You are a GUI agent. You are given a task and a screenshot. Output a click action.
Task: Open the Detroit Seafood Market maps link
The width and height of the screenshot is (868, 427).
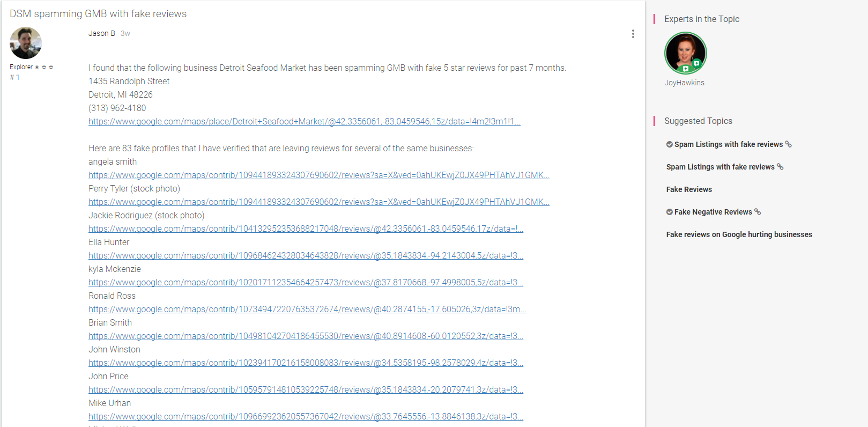305,122
